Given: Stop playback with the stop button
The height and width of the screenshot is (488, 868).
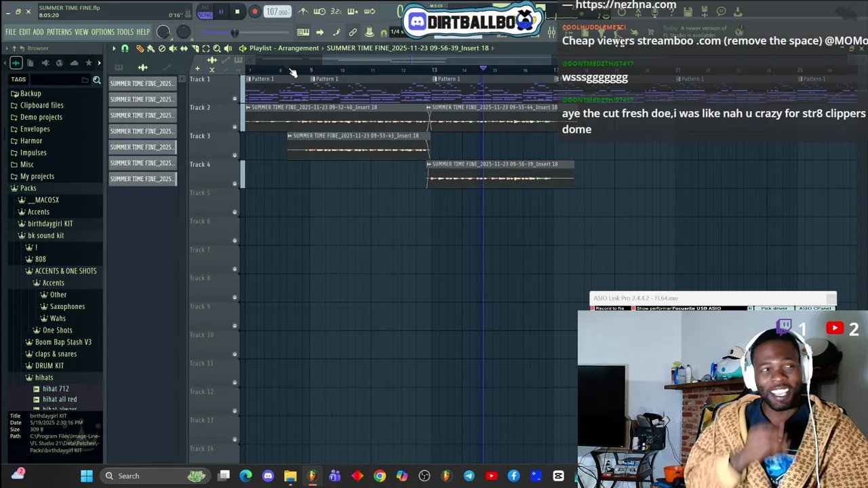Looking at the screenshot, I should [x=237, y=12].
